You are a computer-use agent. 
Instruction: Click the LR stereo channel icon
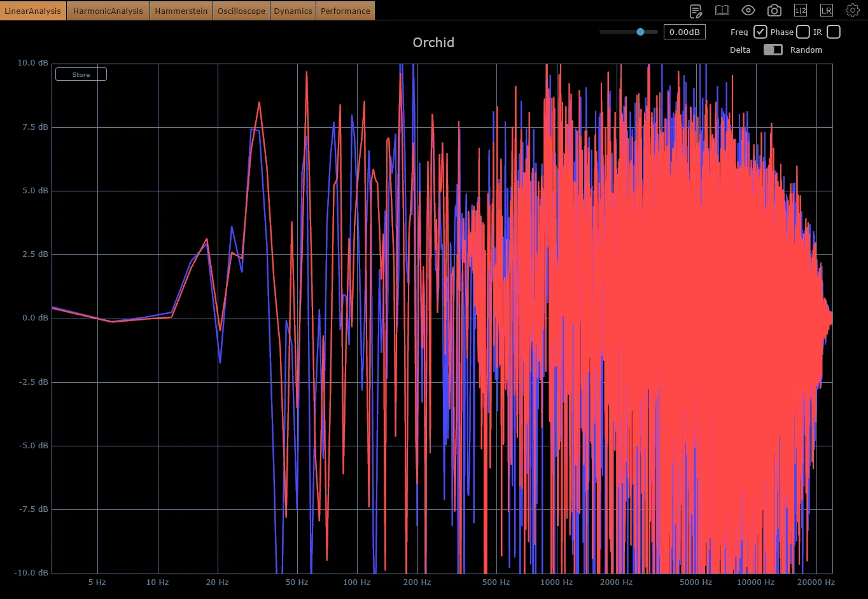coord(826,10)
